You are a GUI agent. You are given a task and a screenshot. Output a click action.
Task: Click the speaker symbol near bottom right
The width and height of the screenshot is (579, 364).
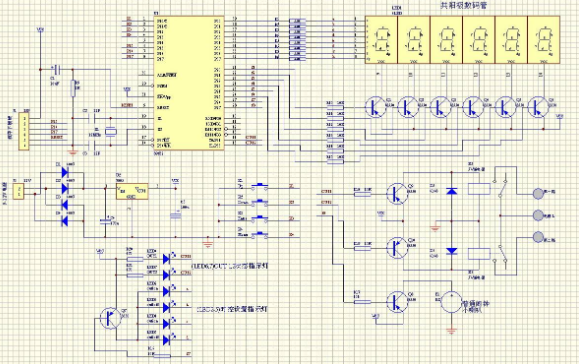451,302
